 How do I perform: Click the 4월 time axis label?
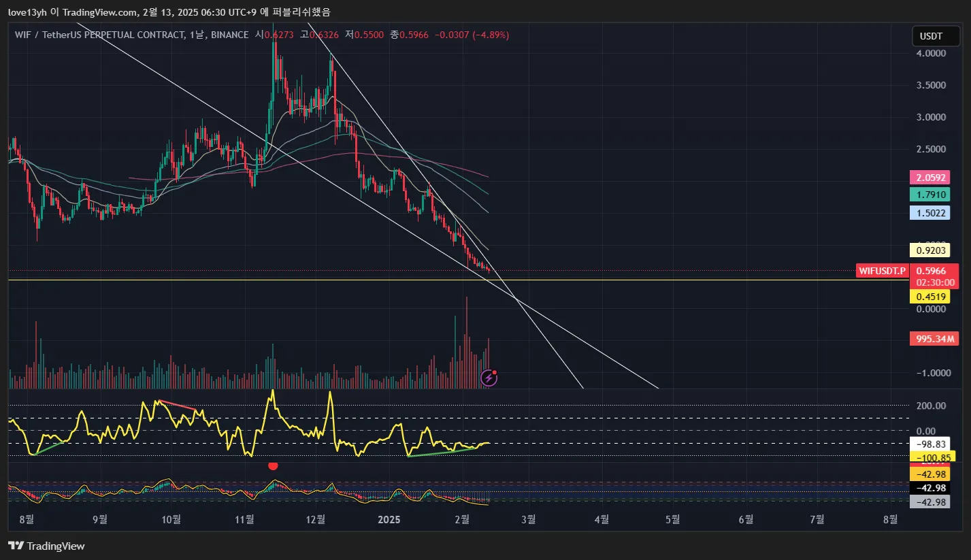pos(602,520)
